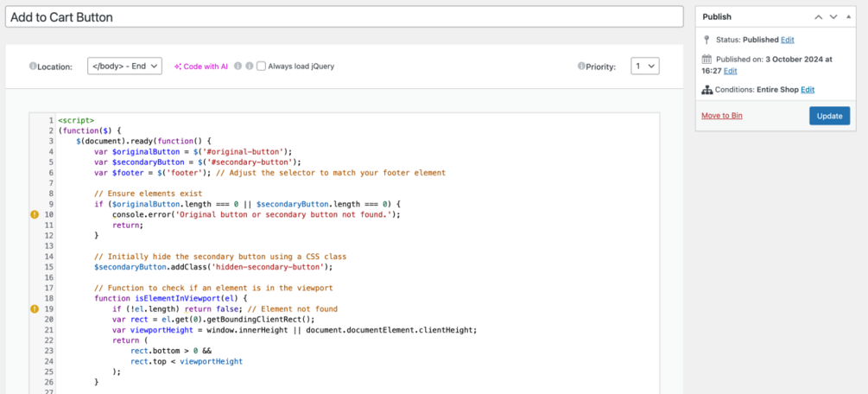This screenshot has width=868, height=394.
Task: Edit Entire Shop conditions
Action: coord(808,90)
